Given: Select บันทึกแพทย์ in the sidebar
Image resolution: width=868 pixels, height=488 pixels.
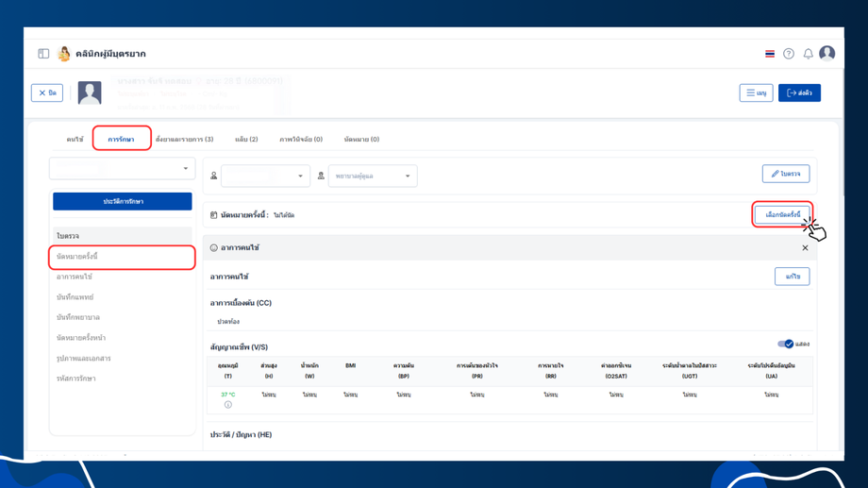Looking at the screenshot, I should 122,297.
